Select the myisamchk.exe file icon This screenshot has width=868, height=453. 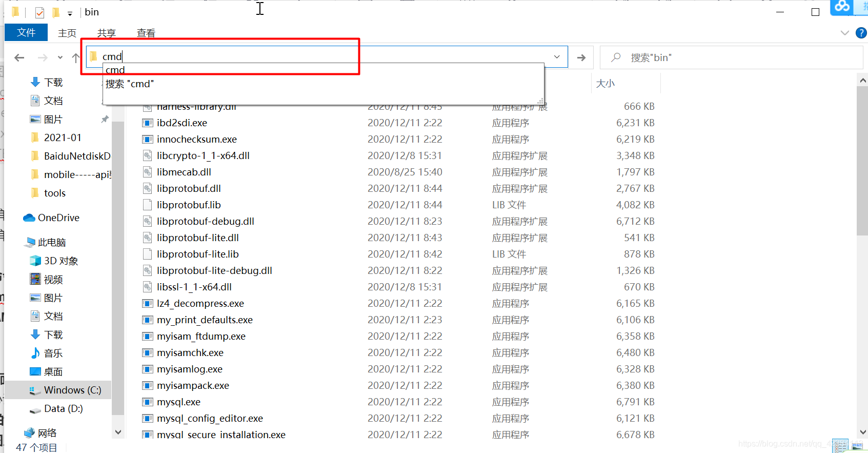147,352
